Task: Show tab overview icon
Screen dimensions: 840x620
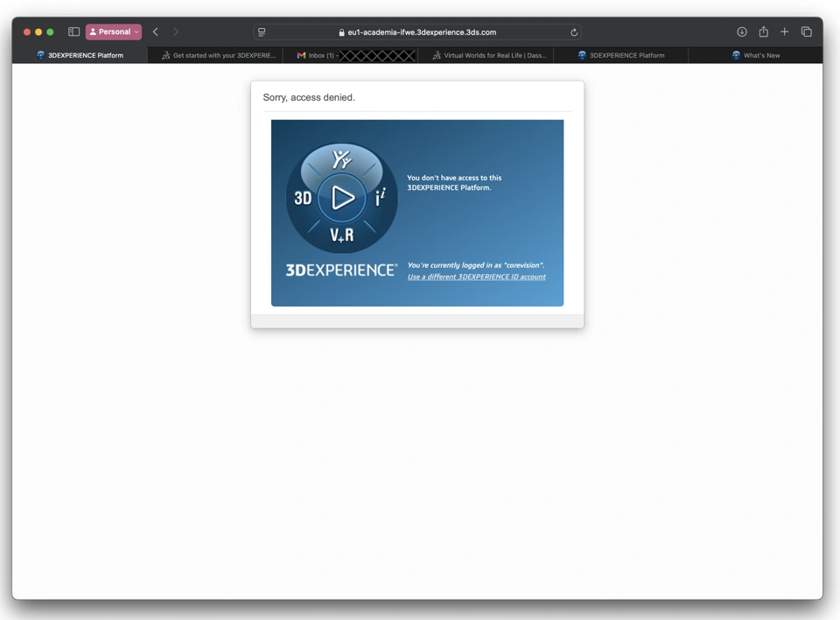Action: point(806,32)
